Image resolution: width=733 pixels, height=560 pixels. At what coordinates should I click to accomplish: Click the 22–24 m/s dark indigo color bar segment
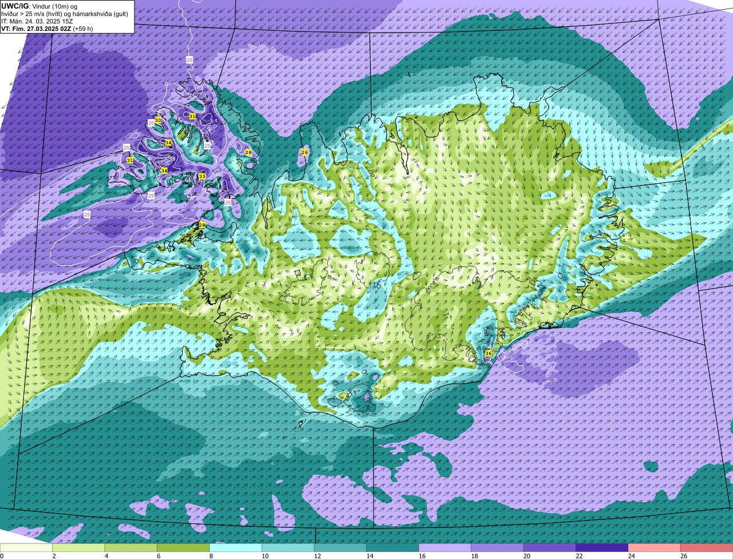click(602, 548)
